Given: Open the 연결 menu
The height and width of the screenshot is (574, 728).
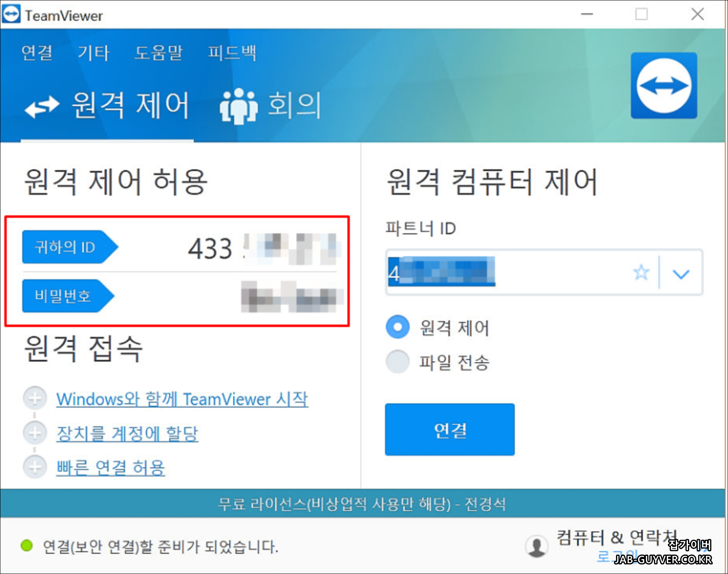Looking at the screenshot, I should tap(37, 53).
